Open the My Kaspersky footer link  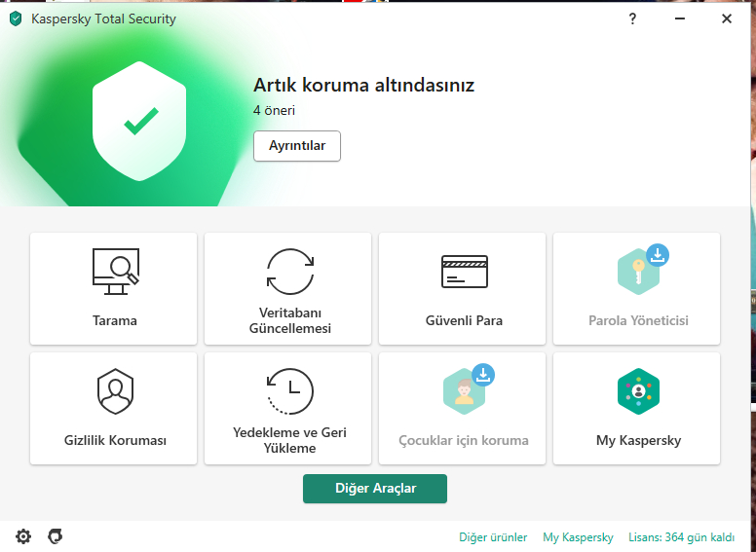click(x=578, y=537)
